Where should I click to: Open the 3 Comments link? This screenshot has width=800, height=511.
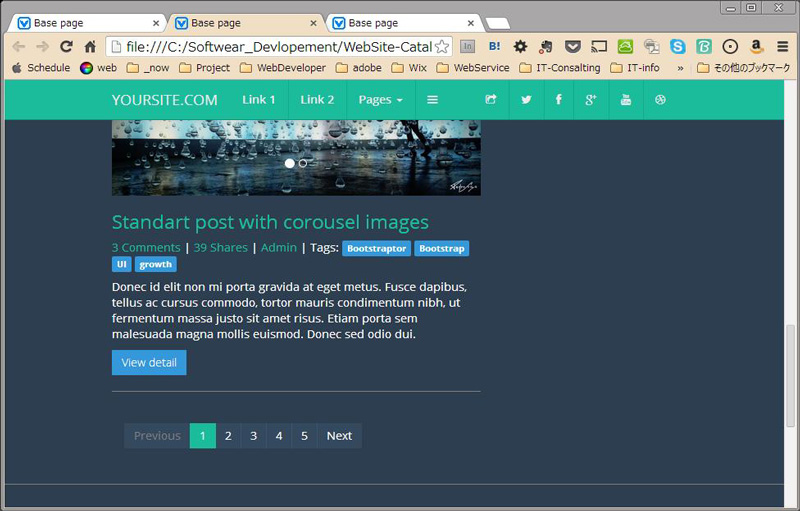(146, 248)
